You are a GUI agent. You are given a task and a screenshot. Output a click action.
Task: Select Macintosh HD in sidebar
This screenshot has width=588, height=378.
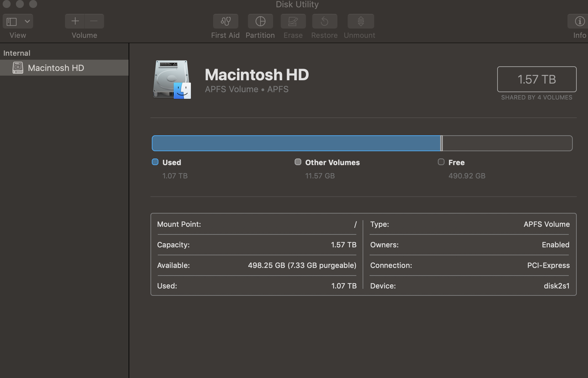pos(64,68)
